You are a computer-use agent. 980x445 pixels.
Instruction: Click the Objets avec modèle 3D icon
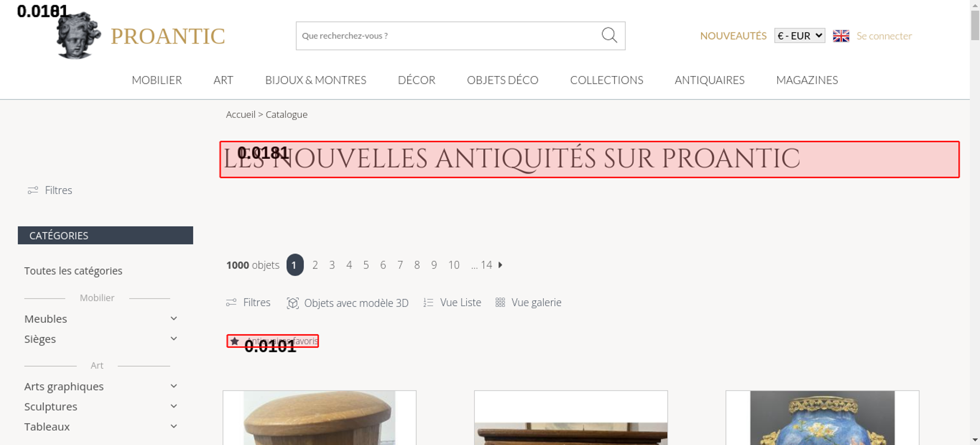(293, 303)
